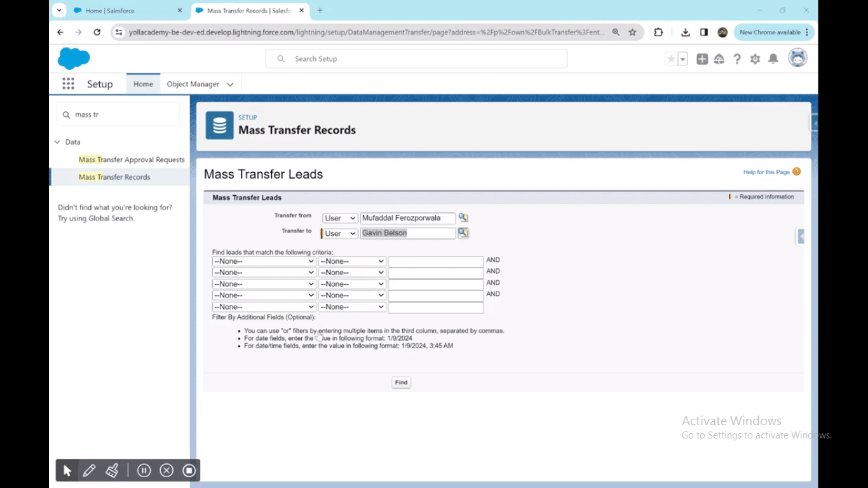Open the browser extensions puzzle icon
The width and height of the screenshot is (868, 488).
(x=658, y=32)
